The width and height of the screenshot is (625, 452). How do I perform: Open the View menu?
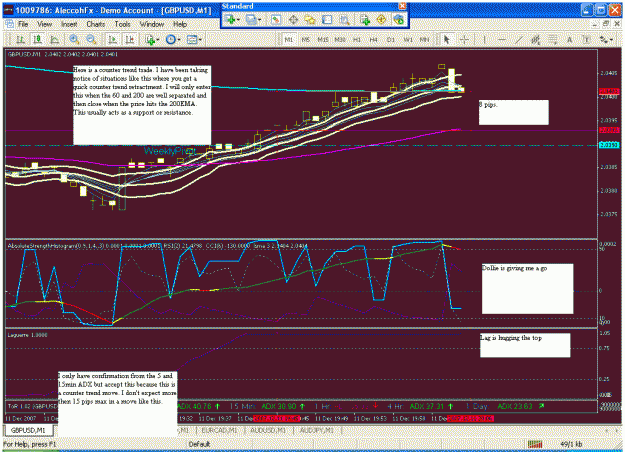45,24
